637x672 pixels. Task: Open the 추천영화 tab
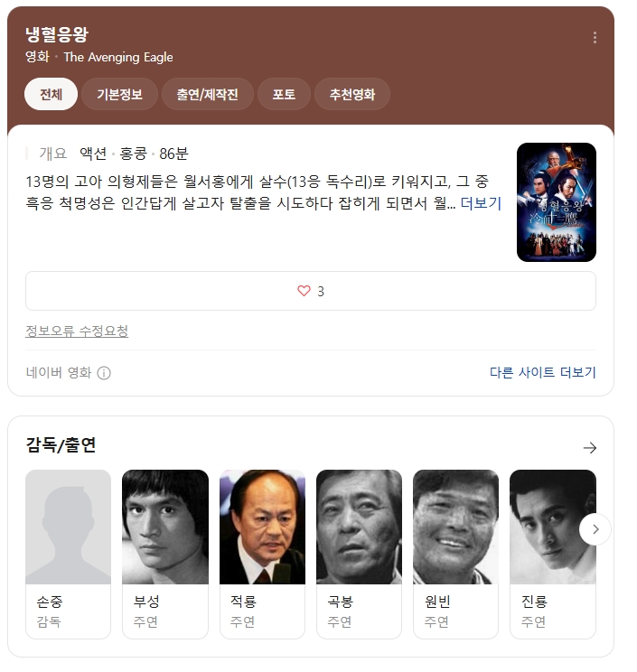pos(352,94)
